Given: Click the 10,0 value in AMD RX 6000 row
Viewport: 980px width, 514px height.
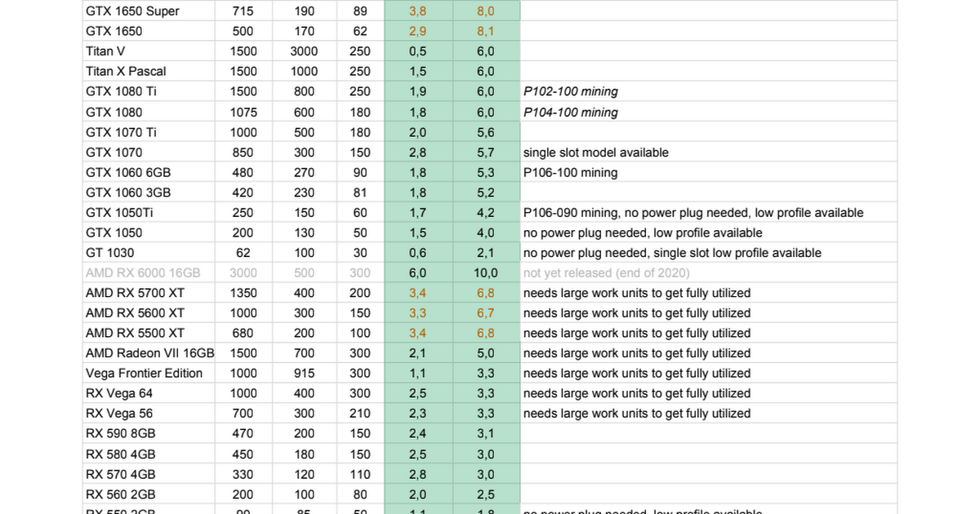Looking at the screenshot, I should (486, 273).
